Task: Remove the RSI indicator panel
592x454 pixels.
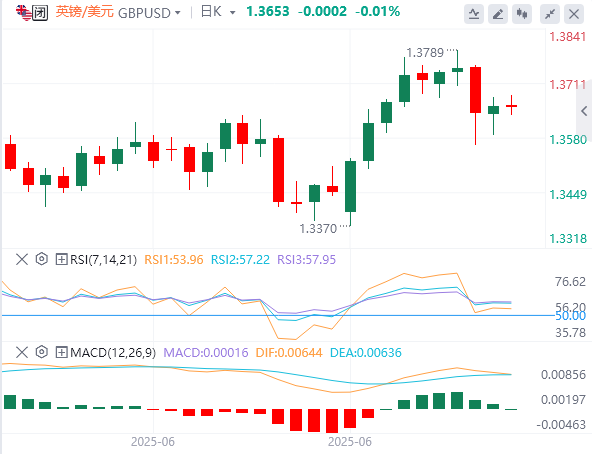Action: (22, 259)
